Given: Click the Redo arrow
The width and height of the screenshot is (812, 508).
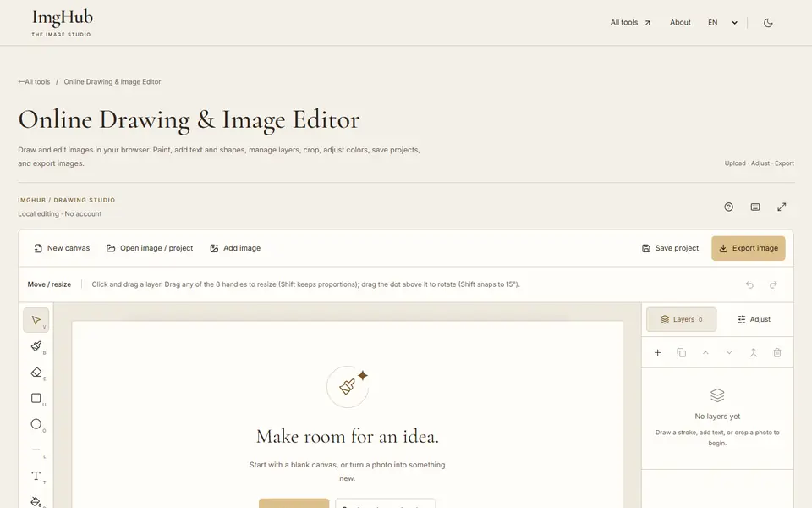Looking at the screenshot, I should click(x=773, y=284).
